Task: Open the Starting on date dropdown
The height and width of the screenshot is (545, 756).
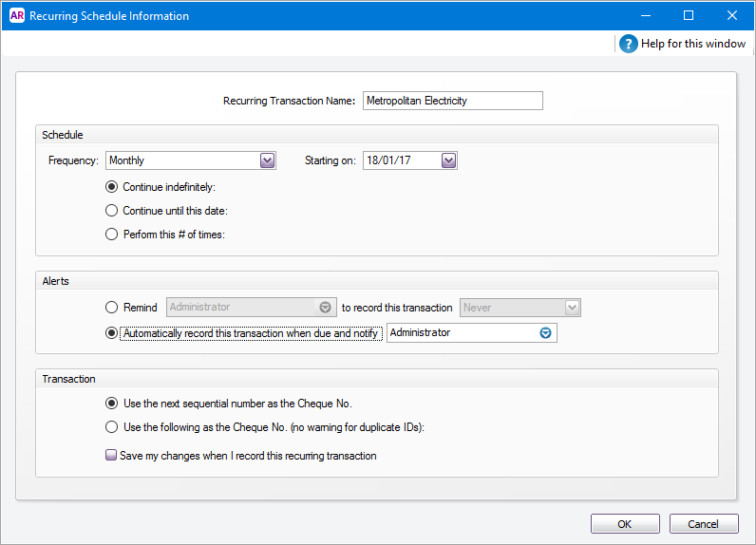Action: point(449,161)
